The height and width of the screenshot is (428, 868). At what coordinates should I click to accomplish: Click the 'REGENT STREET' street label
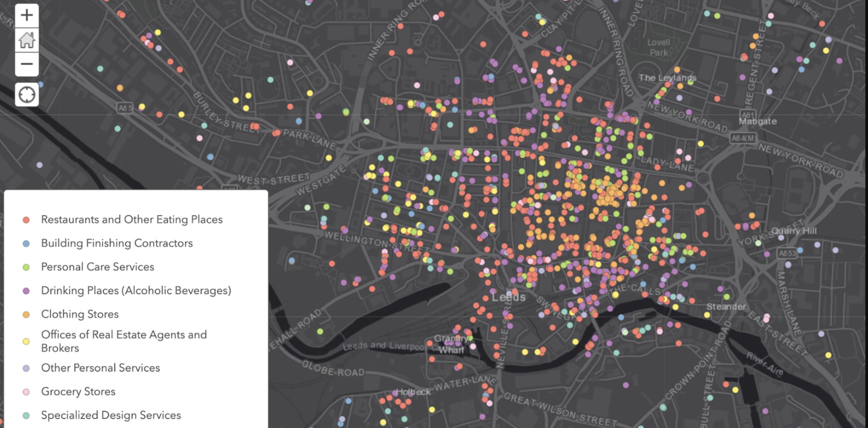tap(755, 63)
